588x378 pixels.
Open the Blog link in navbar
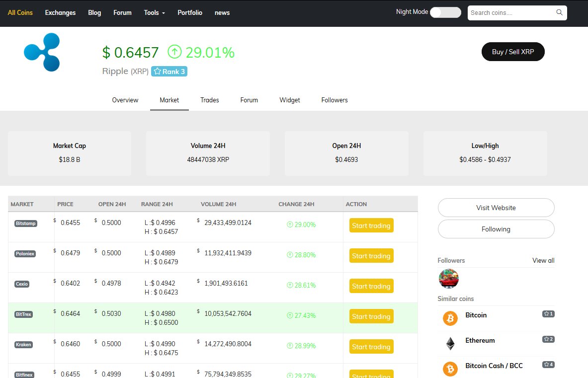94,13
